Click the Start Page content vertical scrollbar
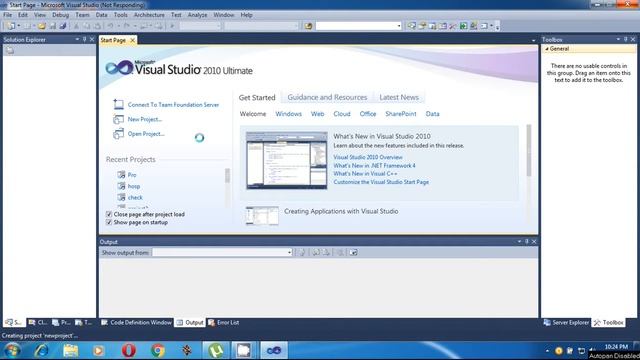The height and width of the screenshot is (360, 640). pos(529,151)
